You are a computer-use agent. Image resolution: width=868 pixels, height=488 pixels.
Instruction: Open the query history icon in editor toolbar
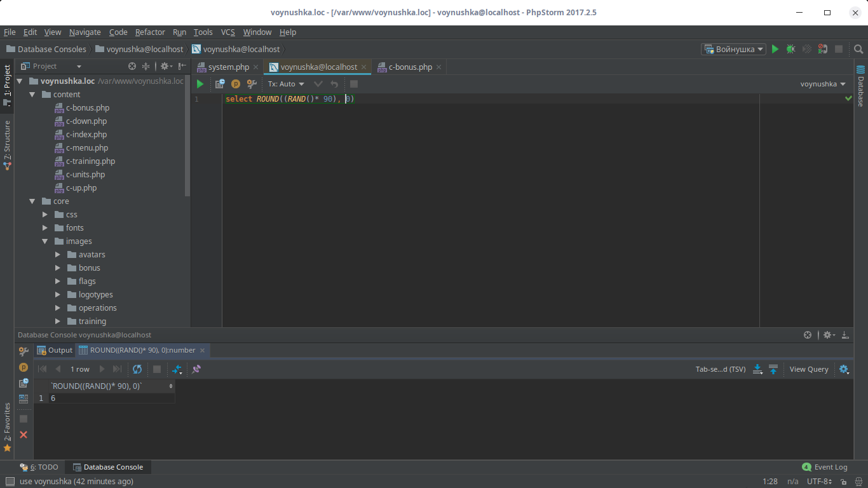click(x=220, y=84)
